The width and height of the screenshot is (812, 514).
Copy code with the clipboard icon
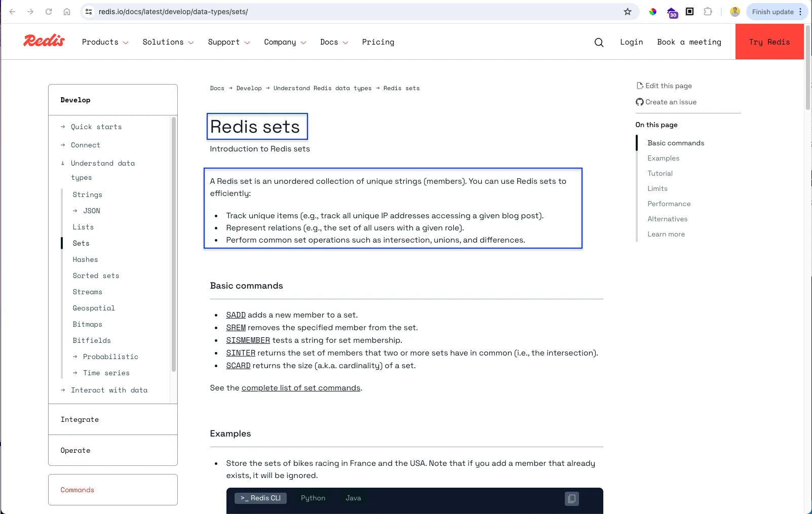click(x=572, y=499)
